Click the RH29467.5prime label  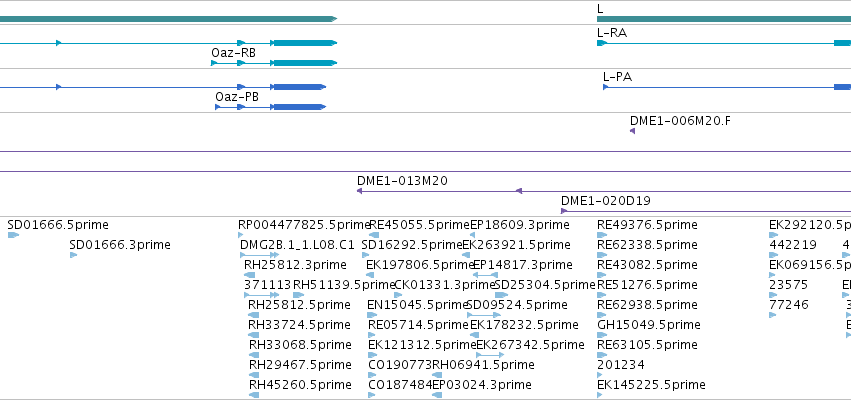pyautogui.click(x=300, y=365)
